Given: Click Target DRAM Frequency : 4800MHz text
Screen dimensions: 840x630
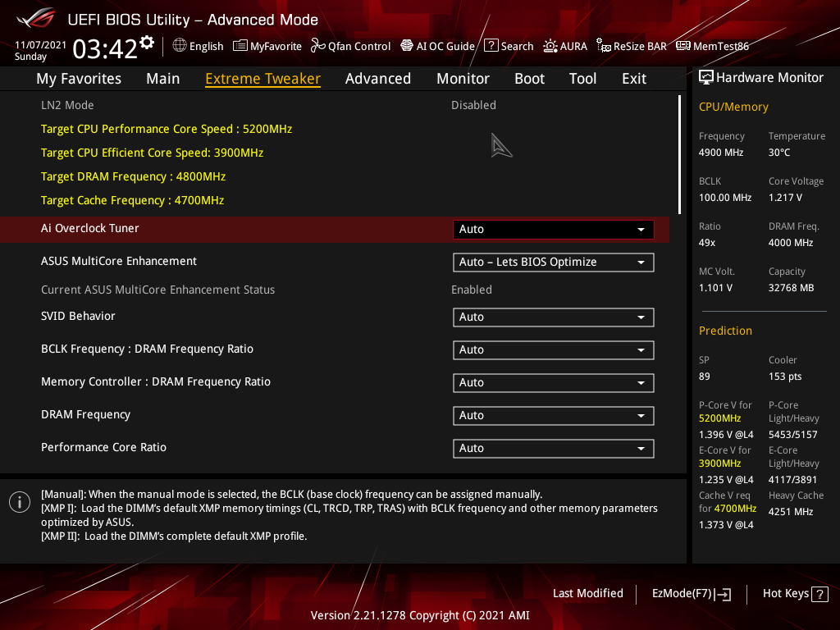Looking at the screenshot, I should (134, 177).
